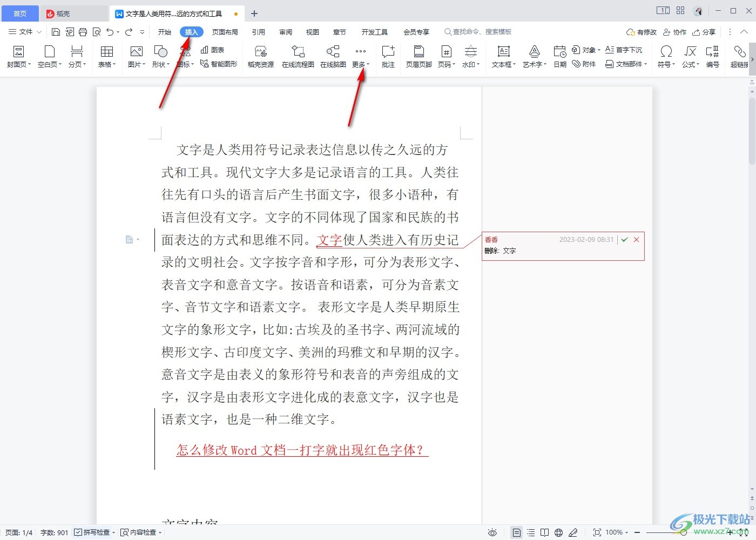
Task: Click the zoom out minus button
Action: click(637, 532)
